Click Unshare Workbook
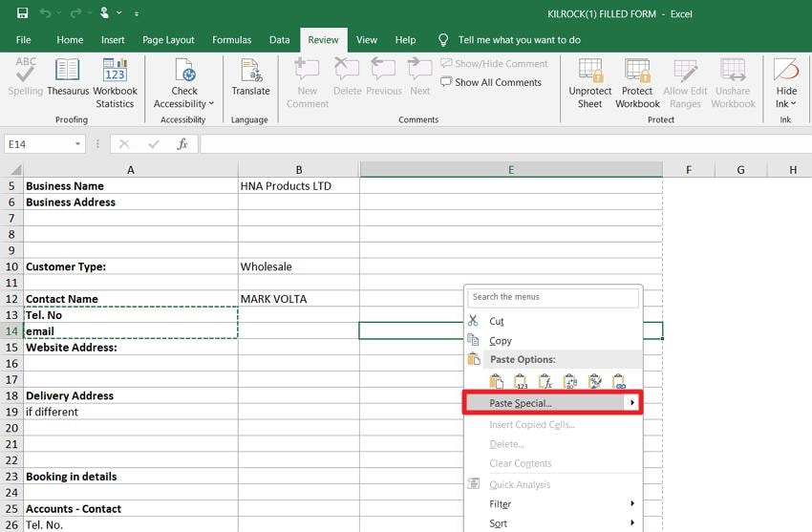Image resolution: width=812 pixels, height=532 pixels. (x=733, y=83)
